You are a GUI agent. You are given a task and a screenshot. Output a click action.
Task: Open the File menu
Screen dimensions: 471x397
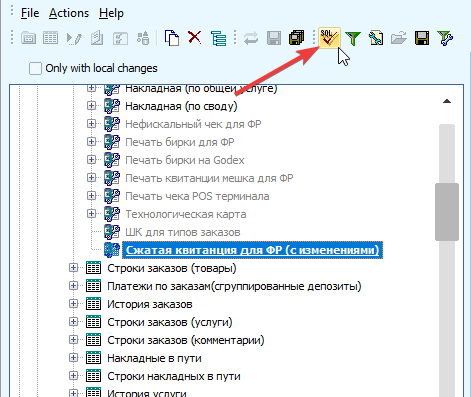pos(30,13)
